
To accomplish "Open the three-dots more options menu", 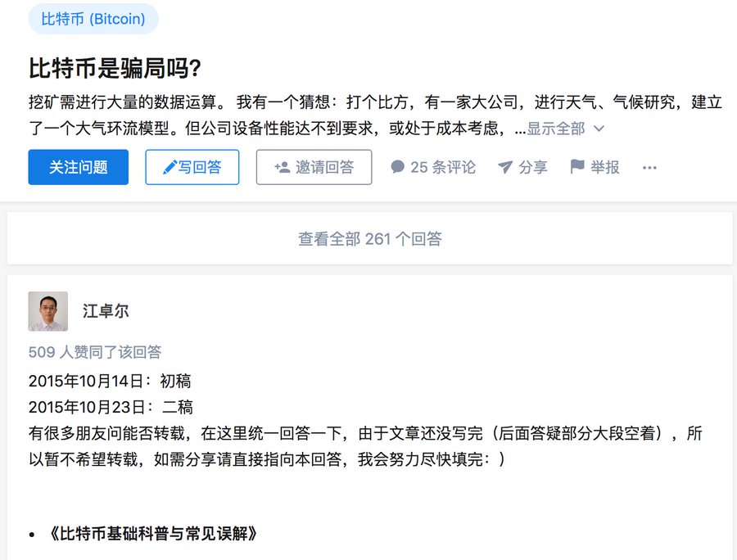I will click(649, 168).
